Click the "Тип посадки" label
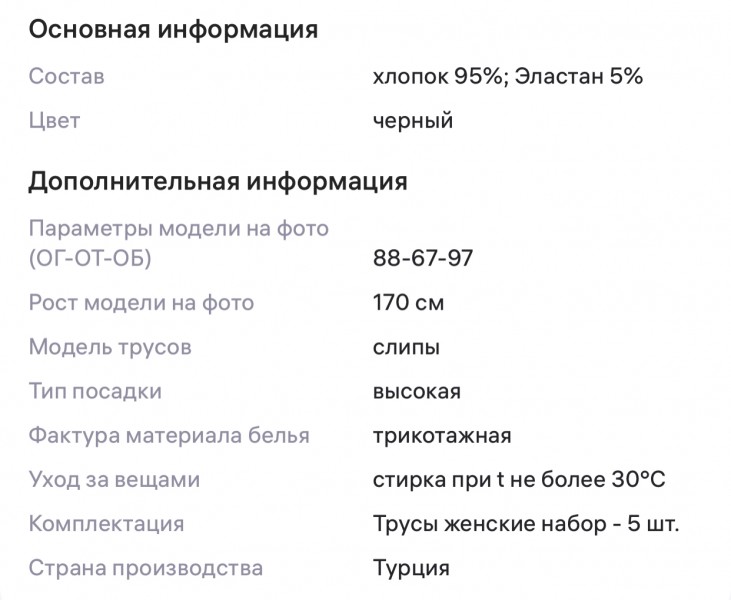 click(95, 391)
